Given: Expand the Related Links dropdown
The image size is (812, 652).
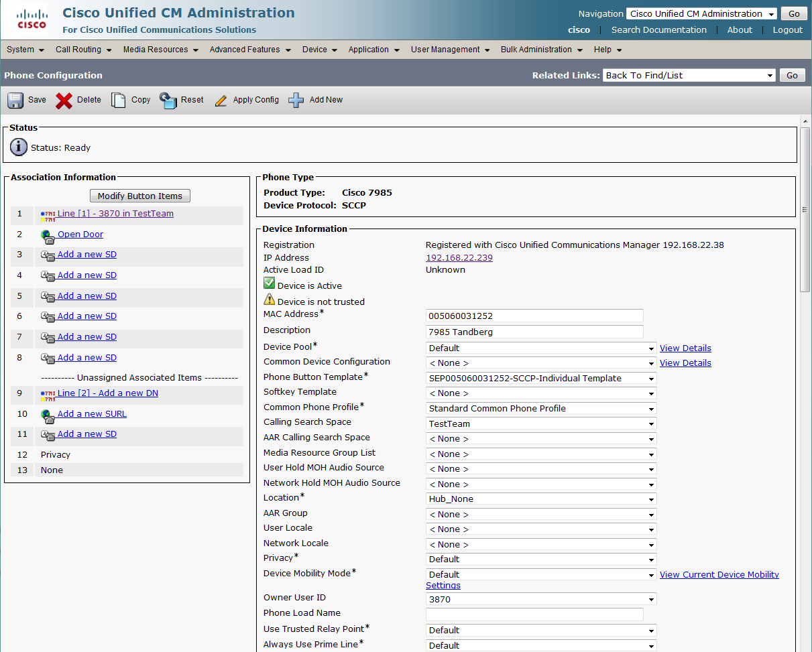Looking at the screenshot, I should click(689, 76).
